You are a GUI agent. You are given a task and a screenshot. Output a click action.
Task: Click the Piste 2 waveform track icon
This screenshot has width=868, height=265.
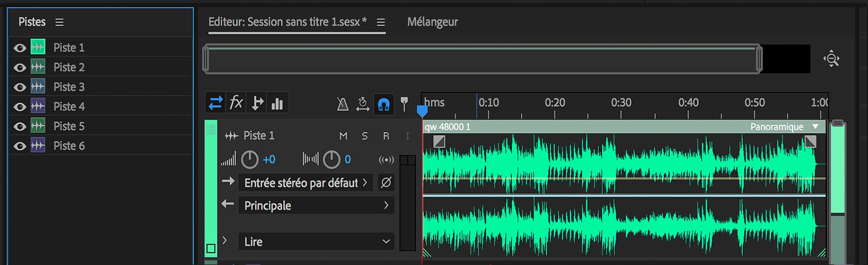38,67
